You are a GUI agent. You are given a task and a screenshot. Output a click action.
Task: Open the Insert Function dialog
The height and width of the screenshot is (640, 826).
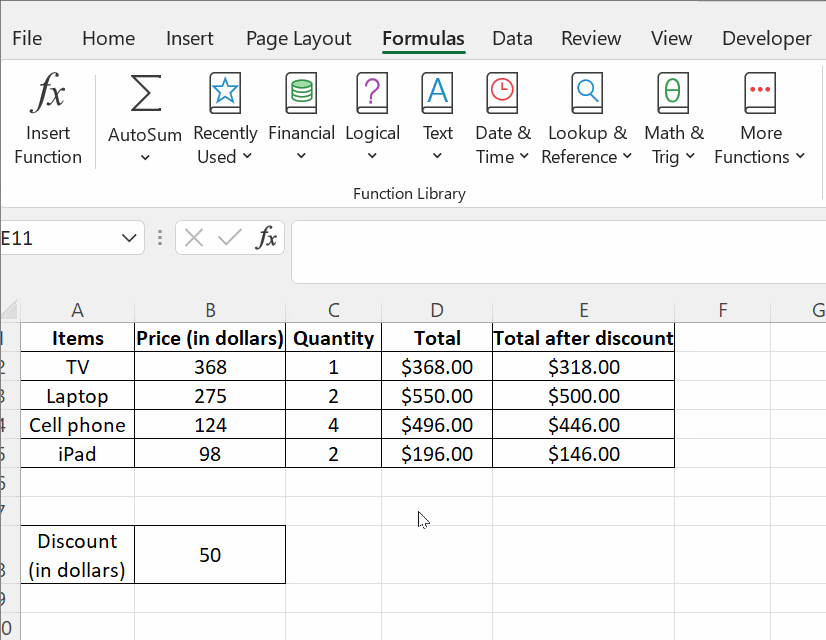coord(47,115)
